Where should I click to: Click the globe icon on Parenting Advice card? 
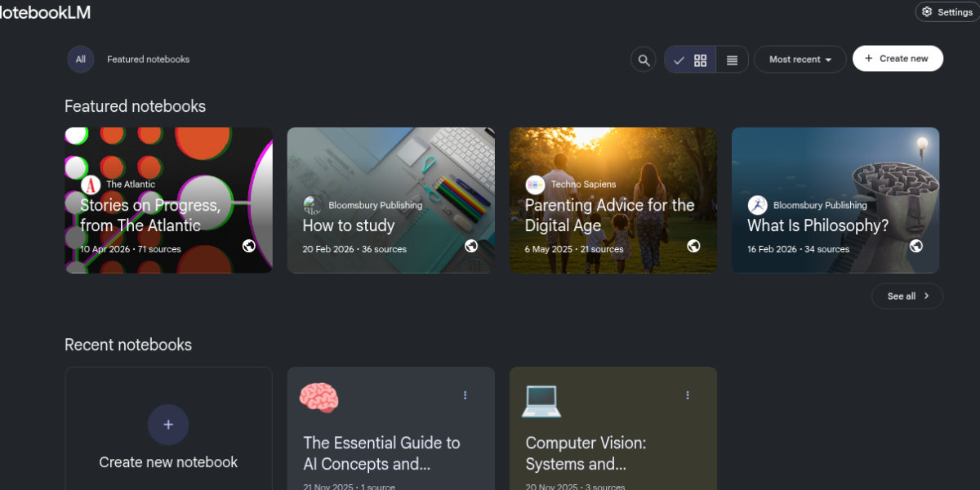(x=693, y=246)
